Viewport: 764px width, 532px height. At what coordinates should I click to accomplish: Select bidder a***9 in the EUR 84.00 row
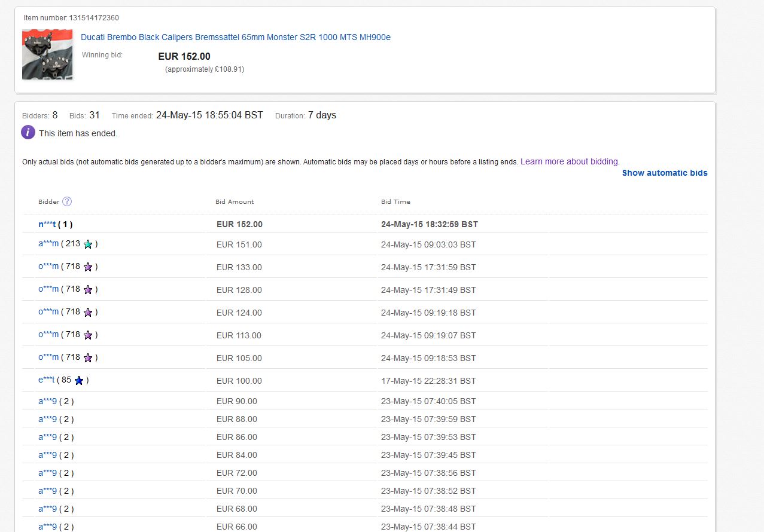[x=47, y=455]
